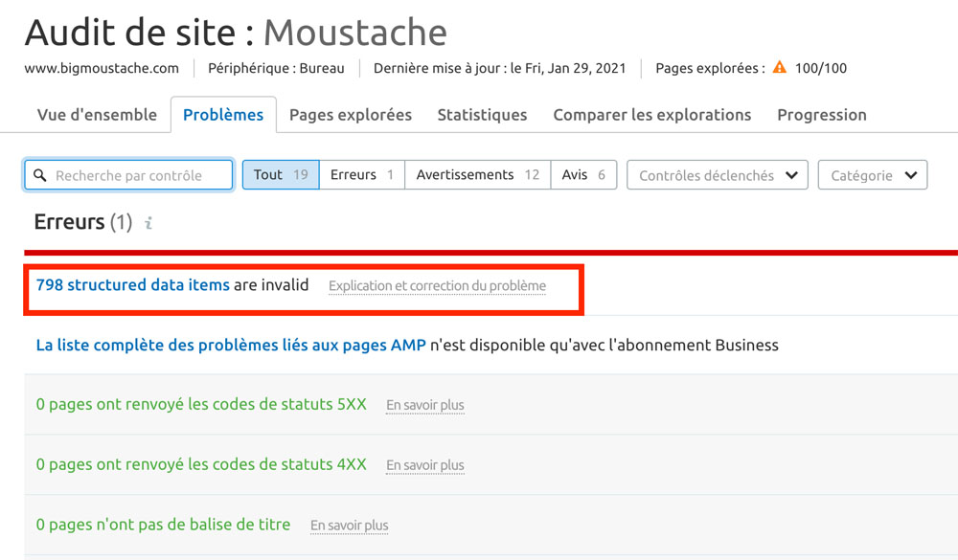
Task: Click the info icon next to Erreurs (1)
Action: tap(148, 223)
